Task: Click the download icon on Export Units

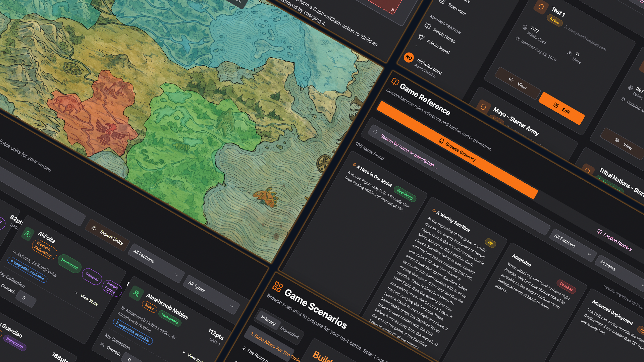Action: coord(94,228)
